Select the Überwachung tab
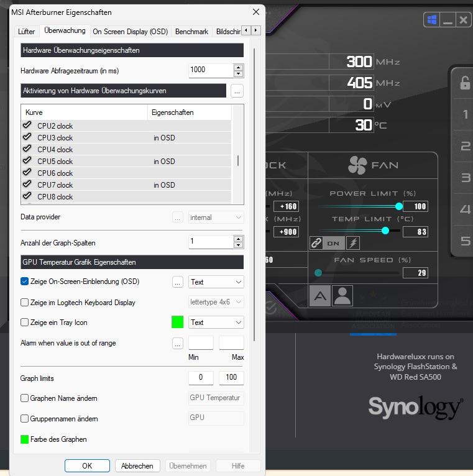 tap(65, 30)
